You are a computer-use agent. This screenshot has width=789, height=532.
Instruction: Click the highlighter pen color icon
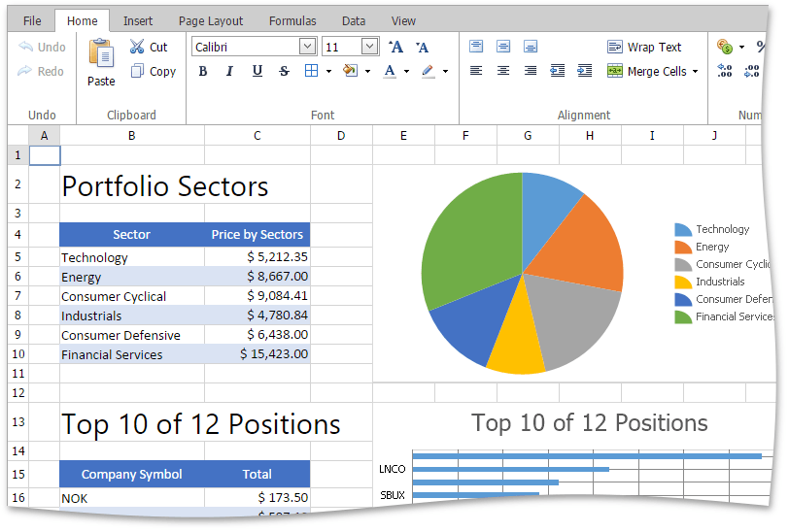429,71
